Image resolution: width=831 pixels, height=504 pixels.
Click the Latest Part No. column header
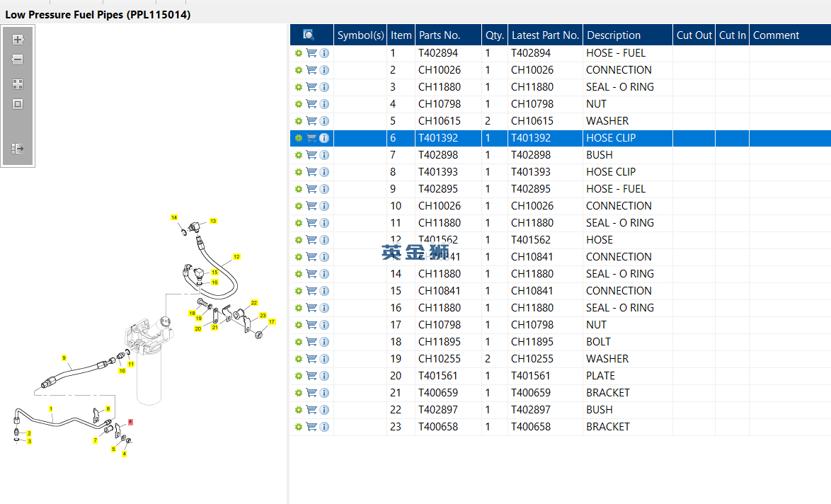pos(545,35)
